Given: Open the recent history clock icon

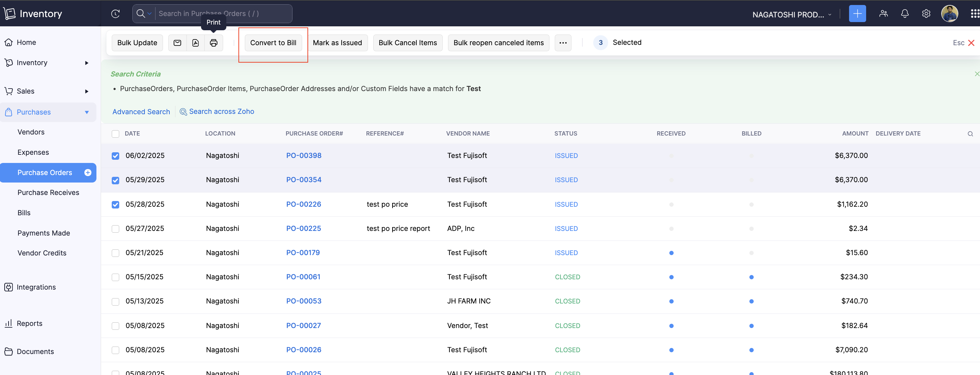Looking at the screenshot, I should pos(115,14).
